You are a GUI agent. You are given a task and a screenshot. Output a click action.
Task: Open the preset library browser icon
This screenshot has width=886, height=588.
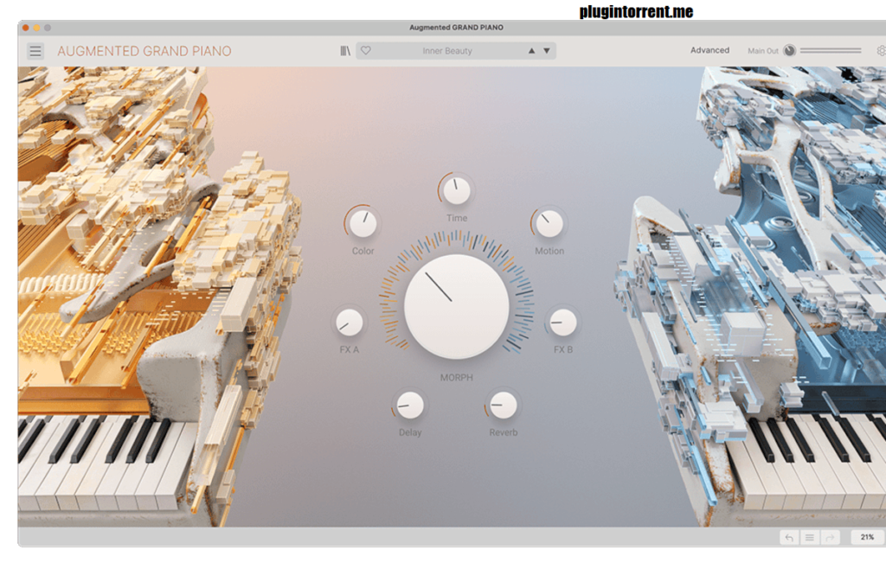tap(345, 51)
